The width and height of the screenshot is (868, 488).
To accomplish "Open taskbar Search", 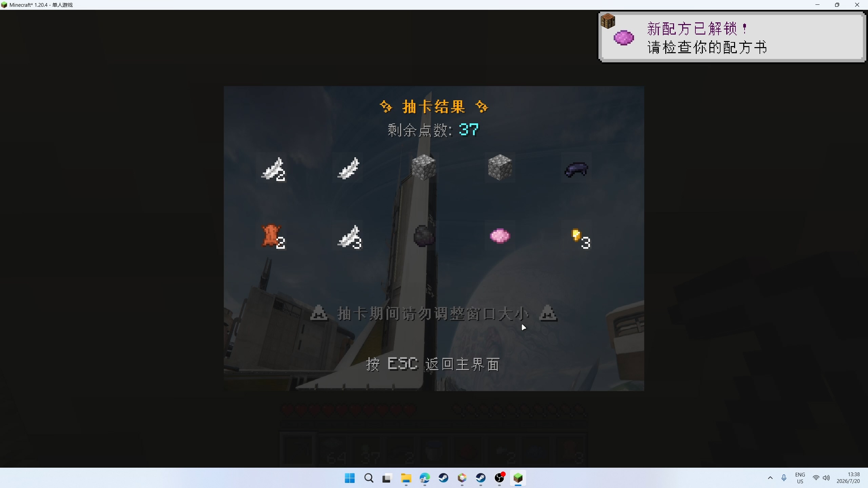I will [x=369, y=478].
